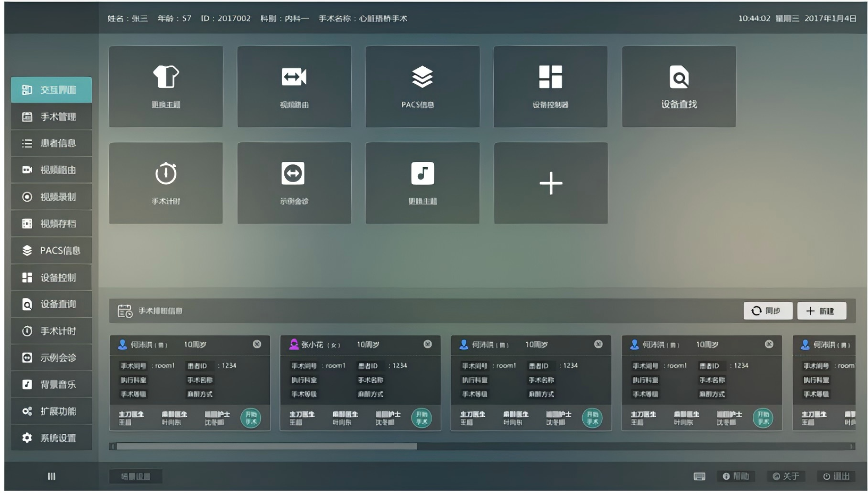
Task: Open the theme change (T-shirt) tile
Action: click(x=165, y=86)
